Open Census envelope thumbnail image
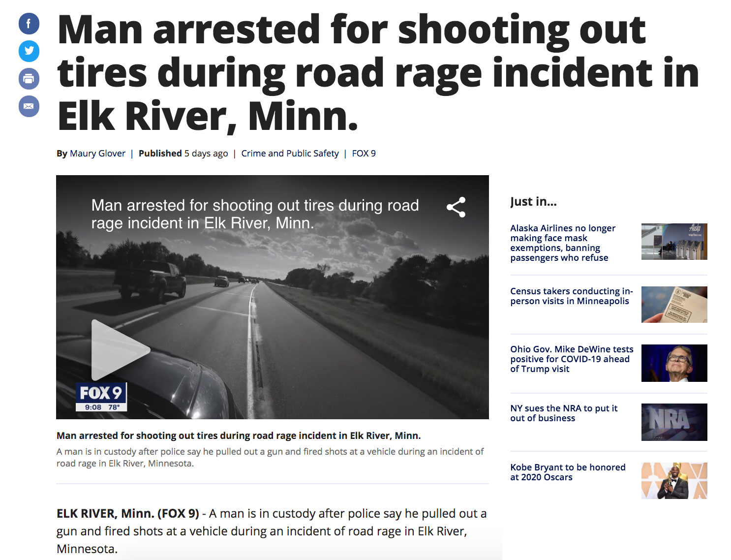Screen dimensions: 731x560 pyautogui.click(x=674, y=305)
